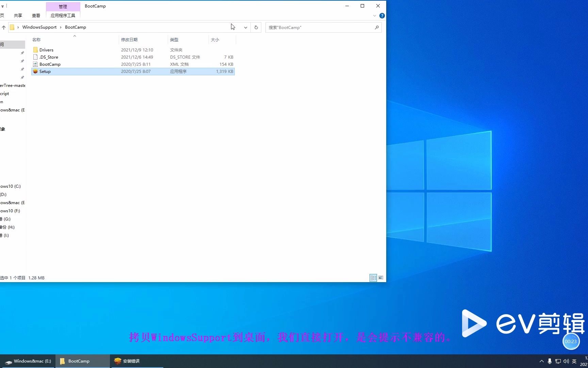Click status bar text 1.28 MB
This screenshot has height=368, width=588.
click(x=36, y=278)
